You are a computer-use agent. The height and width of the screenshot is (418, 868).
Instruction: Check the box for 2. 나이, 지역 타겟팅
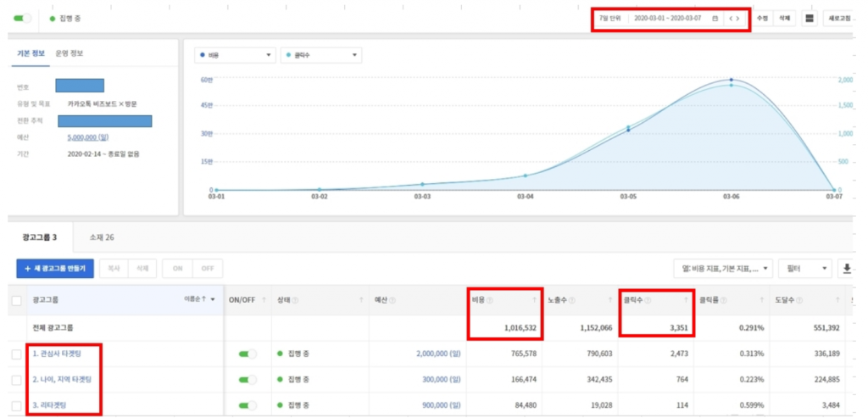17,381
